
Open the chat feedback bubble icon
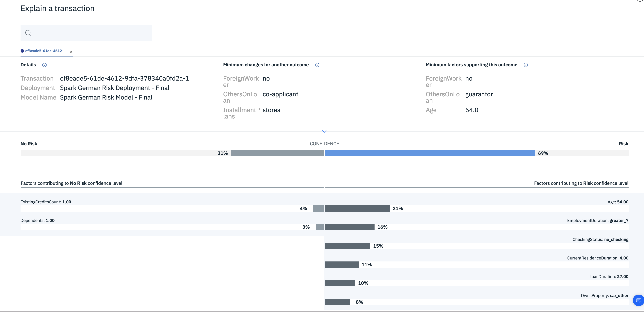(x=638, y=300)
